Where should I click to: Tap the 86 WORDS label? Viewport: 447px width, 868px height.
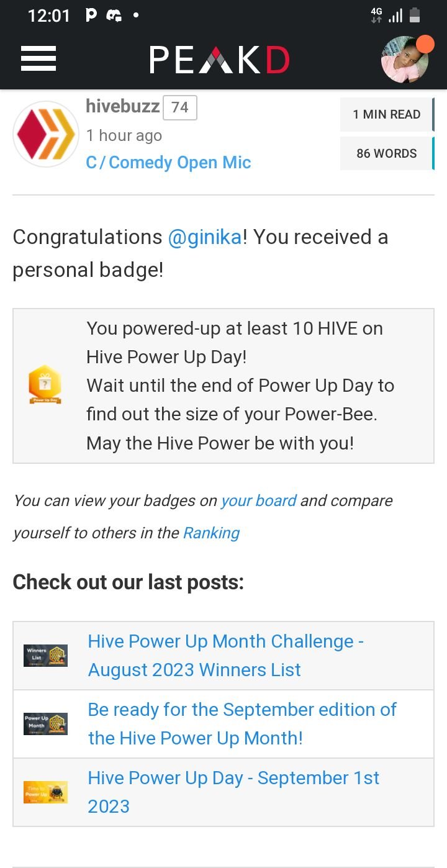point(387,153)
